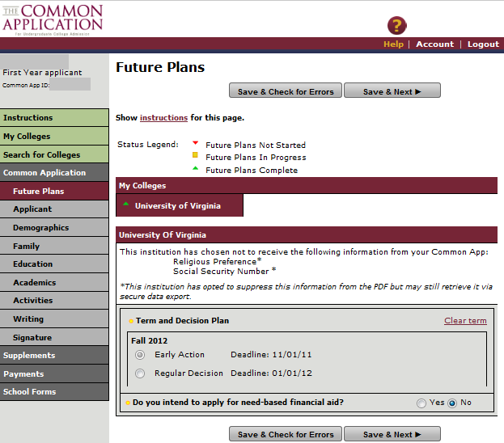Click the Deadline: 01/01/12 text
This screenshot has height=443, width=504.
(x=271, y=373)
